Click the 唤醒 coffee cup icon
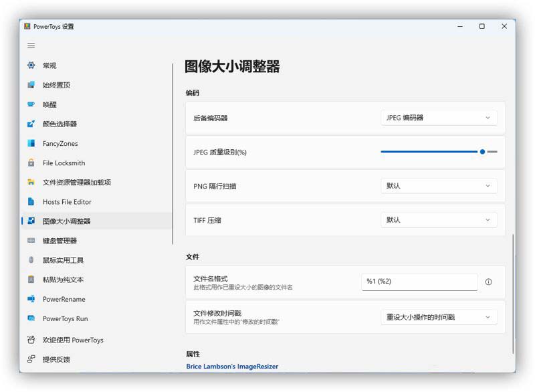This screenshot has height=392, width=535. (31, 104)
